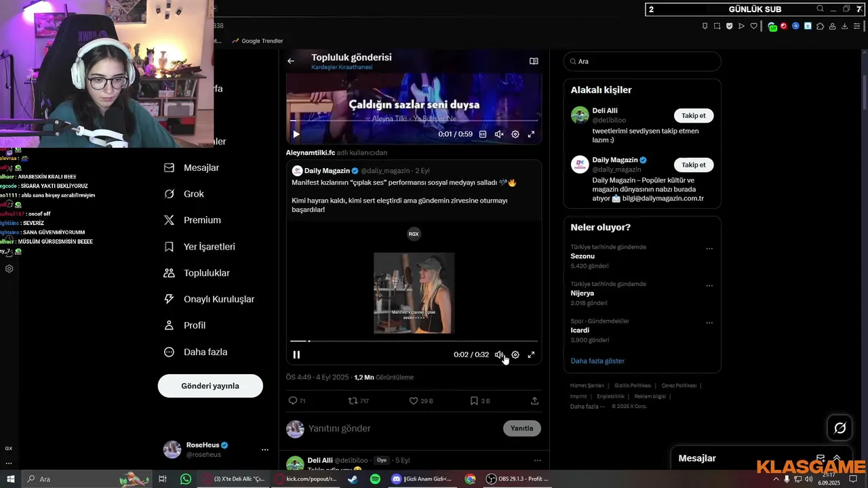Open WhatsApp from the Windows taskbar
Screen dimensions: 868x488
coord(186,479)
